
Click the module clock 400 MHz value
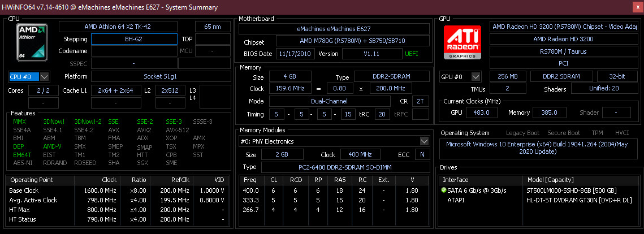click(360, 154)
